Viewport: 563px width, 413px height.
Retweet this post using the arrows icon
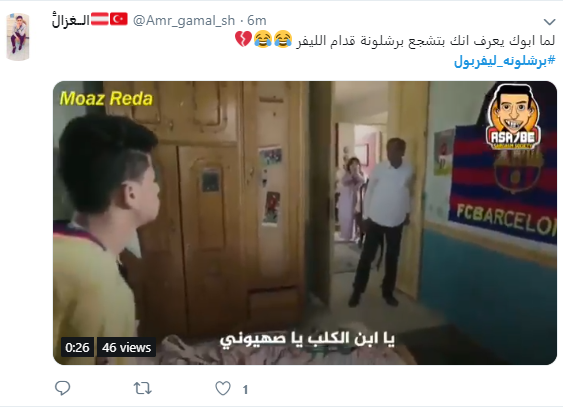click(x=143, y=388)
